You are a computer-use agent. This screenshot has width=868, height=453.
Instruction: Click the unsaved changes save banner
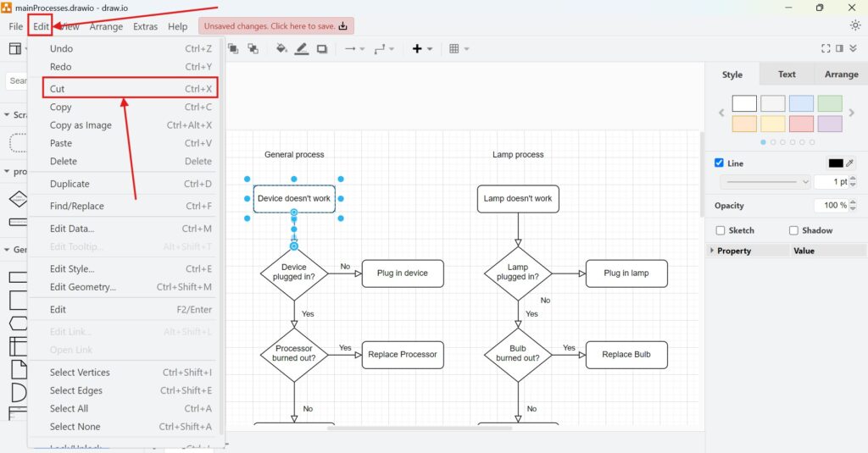point(276,26)
